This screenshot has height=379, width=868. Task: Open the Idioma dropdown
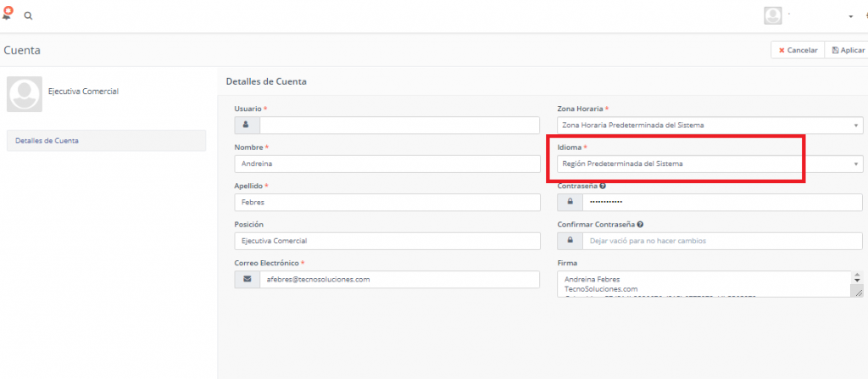tap(709, 164)
